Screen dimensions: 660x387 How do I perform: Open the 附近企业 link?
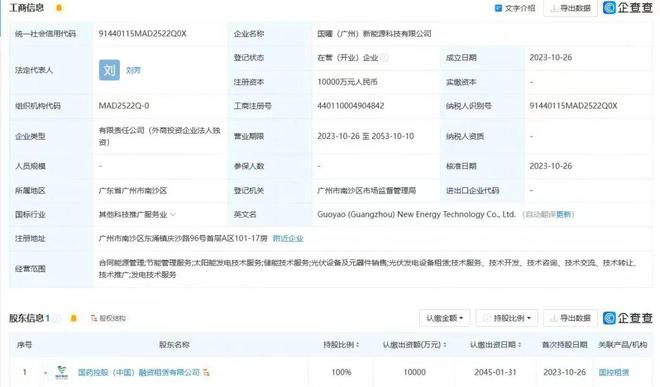(288, 238)
